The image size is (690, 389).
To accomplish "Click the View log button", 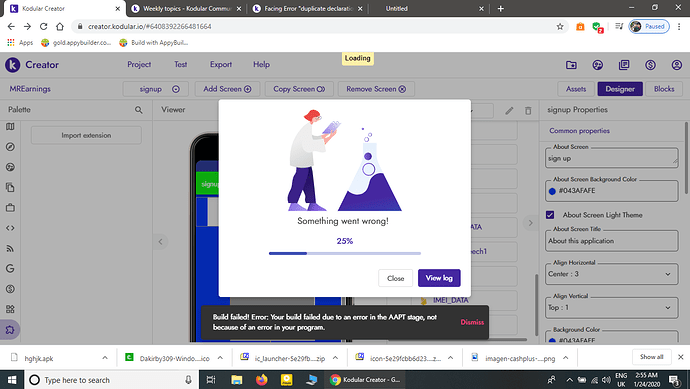I will click(x=439, y=278).
